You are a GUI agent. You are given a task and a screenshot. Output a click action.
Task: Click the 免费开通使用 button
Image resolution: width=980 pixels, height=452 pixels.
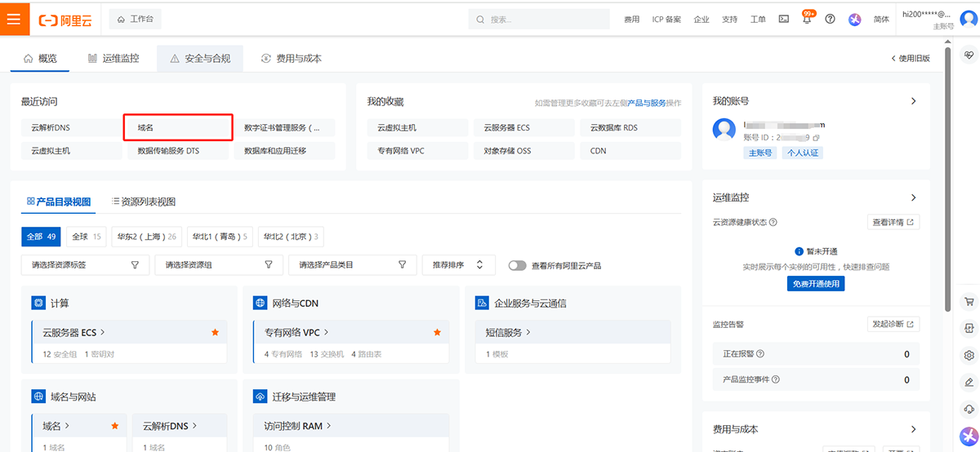click(816, 283)
